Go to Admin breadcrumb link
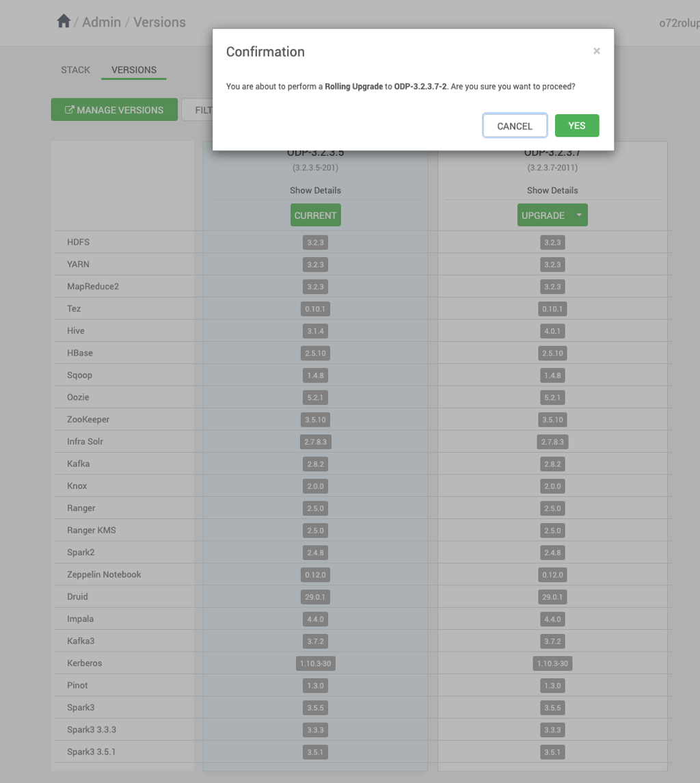The width and height of the screenshot is (700, 783). point(101,22)
